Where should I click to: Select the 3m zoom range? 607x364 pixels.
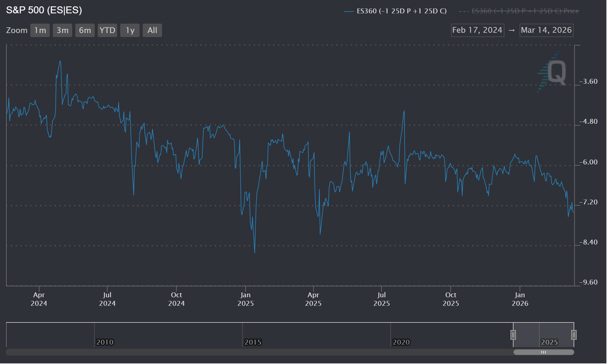coord(63,30)
